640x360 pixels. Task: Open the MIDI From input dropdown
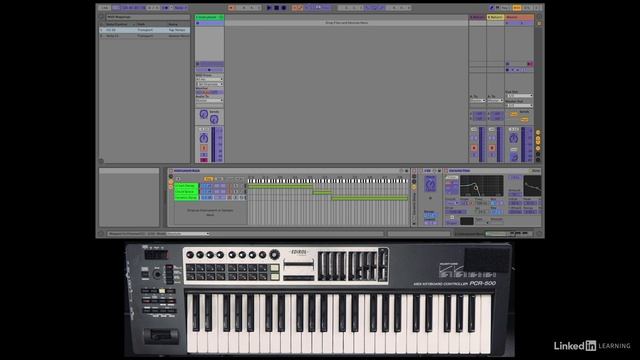[209, 79]
